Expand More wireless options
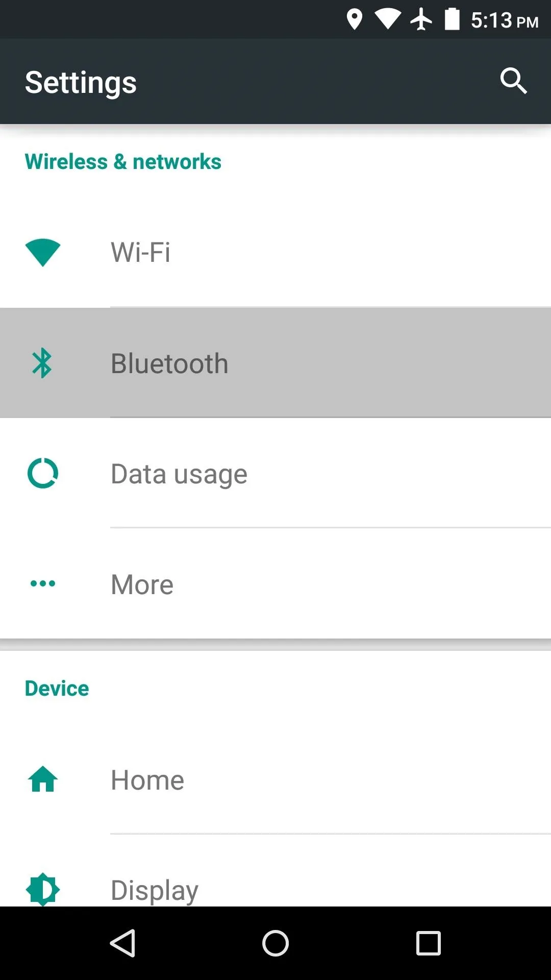 pyautogui.click(x=275, y=583)
